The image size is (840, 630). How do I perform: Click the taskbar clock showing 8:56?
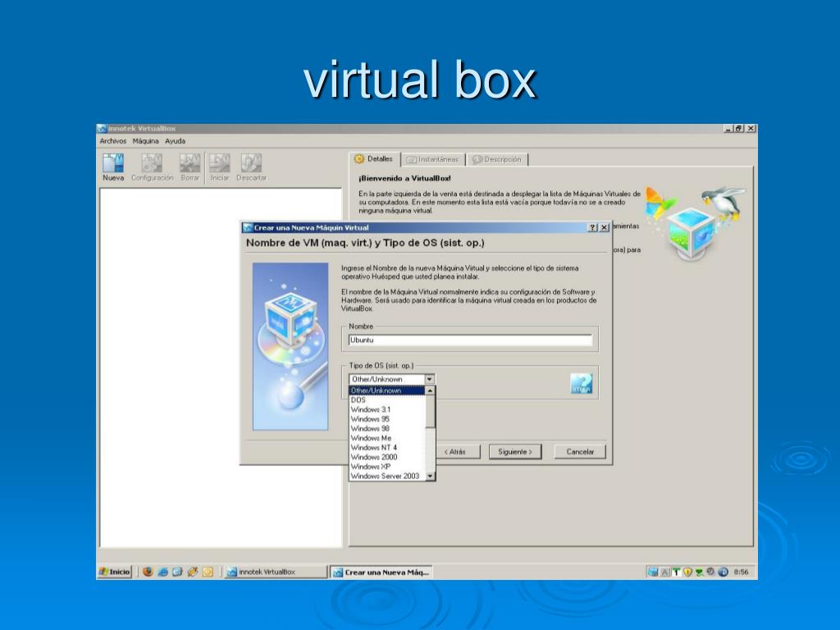click(741, 572)
